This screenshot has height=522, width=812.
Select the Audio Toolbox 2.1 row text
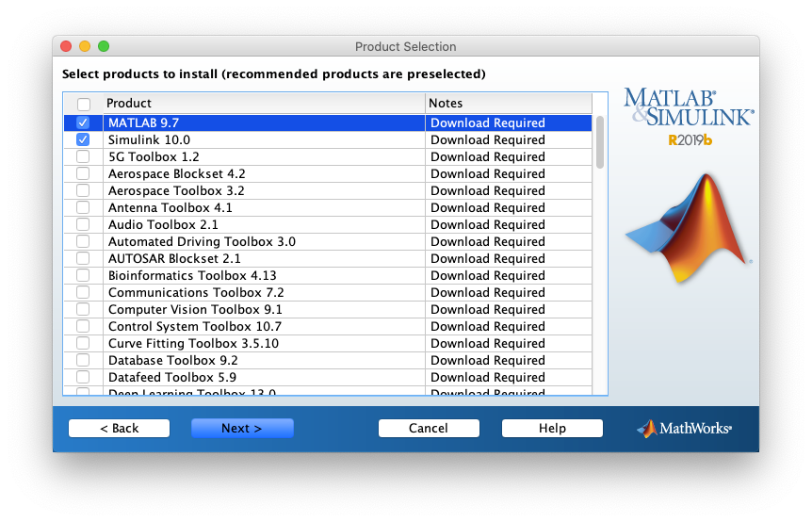point(163,224)
